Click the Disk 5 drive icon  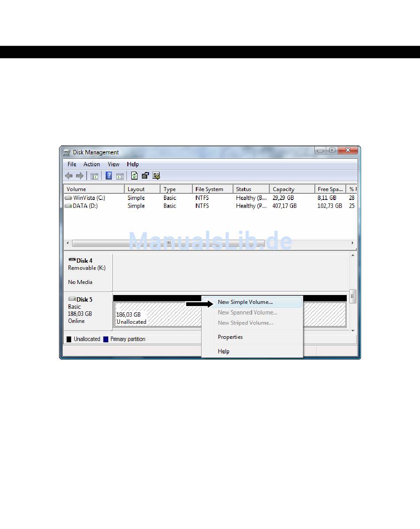click(x=72, y=299)
